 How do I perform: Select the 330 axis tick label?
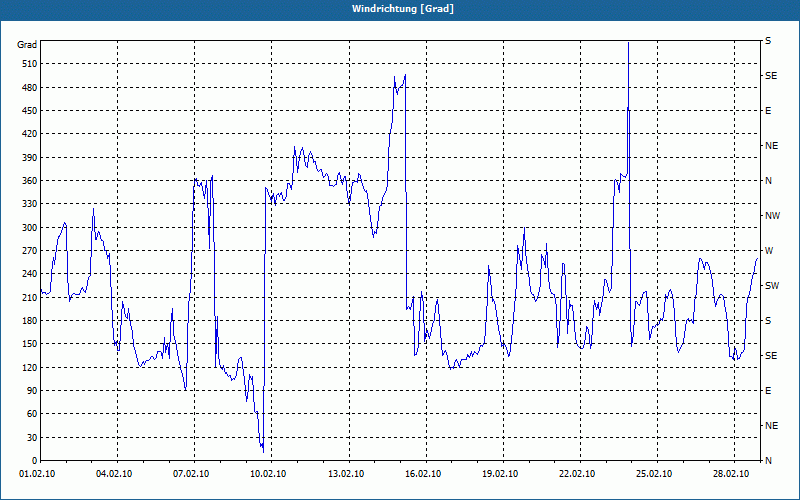pos(30,204)
